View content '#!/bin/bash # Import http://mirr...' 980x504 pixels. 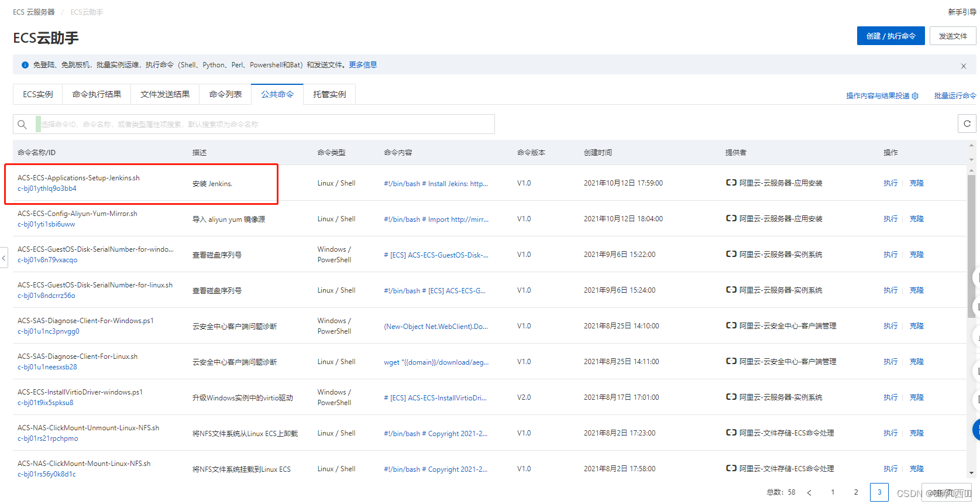(436, 220)
